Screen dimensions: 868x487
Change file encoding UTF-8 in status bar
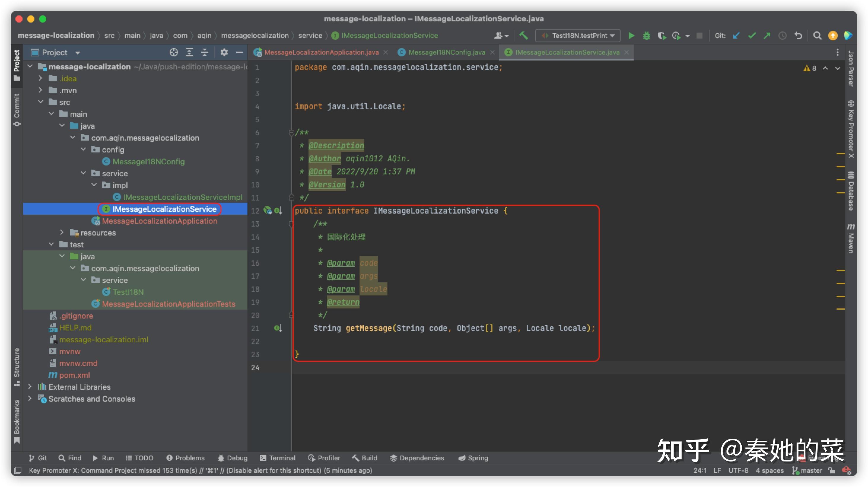[x=738, y=470]
